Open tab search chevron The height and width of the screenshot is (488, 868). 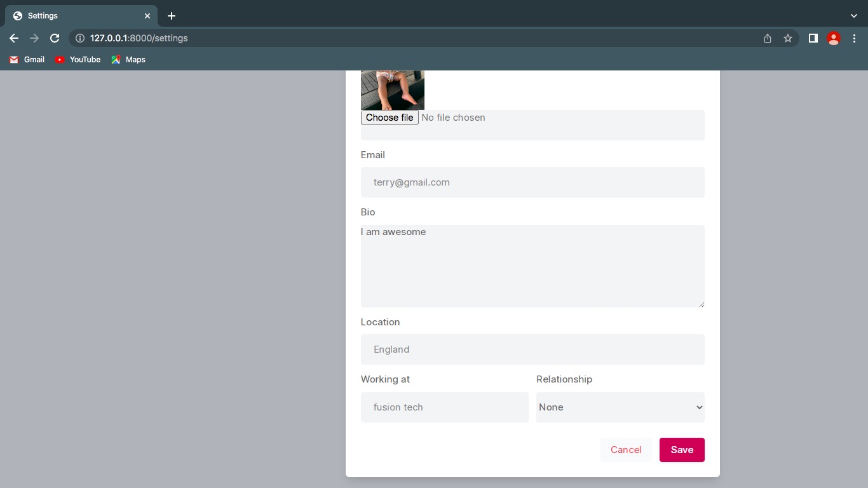click(x=853, y=16)
